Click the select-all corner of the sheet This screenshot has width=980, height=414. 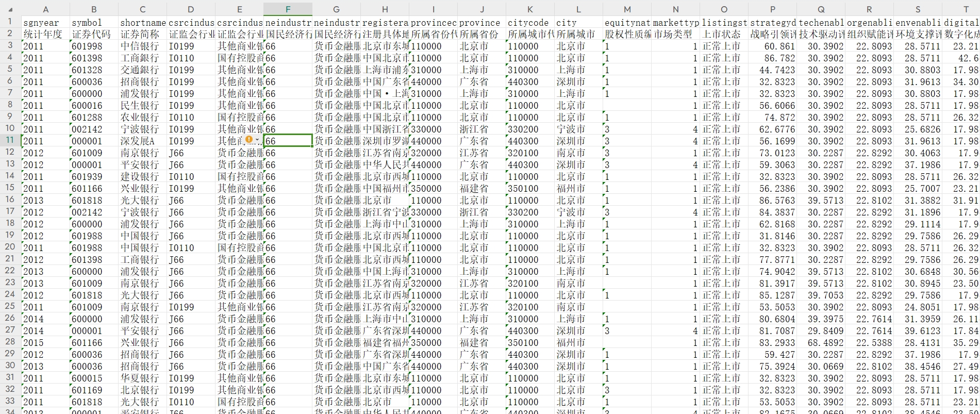pos(10,9)
